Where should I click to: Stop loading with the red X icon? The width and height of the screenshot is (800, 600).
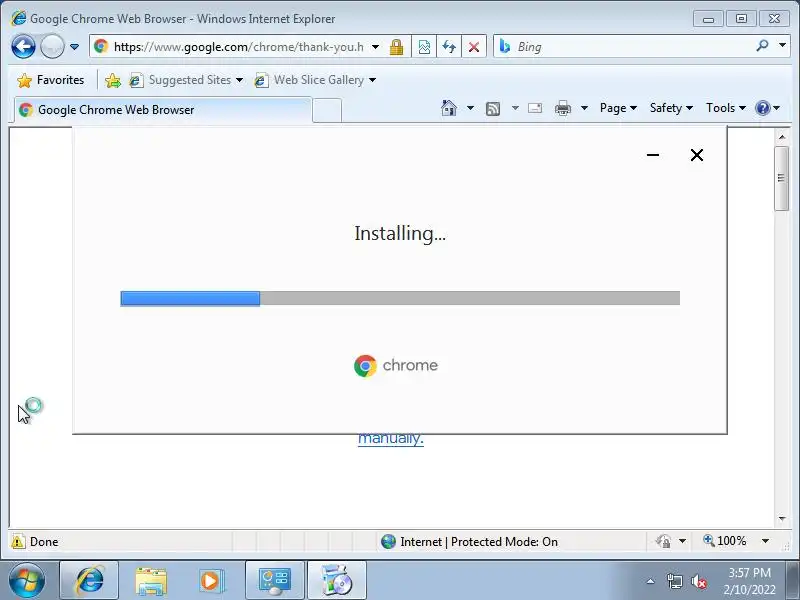point(474,47)
